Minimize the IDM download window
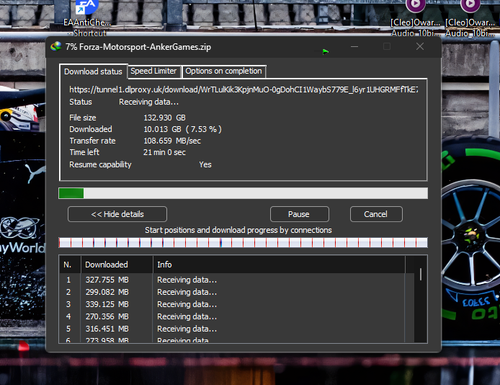This screenshot has height=385, width=500. pos(354,47)
